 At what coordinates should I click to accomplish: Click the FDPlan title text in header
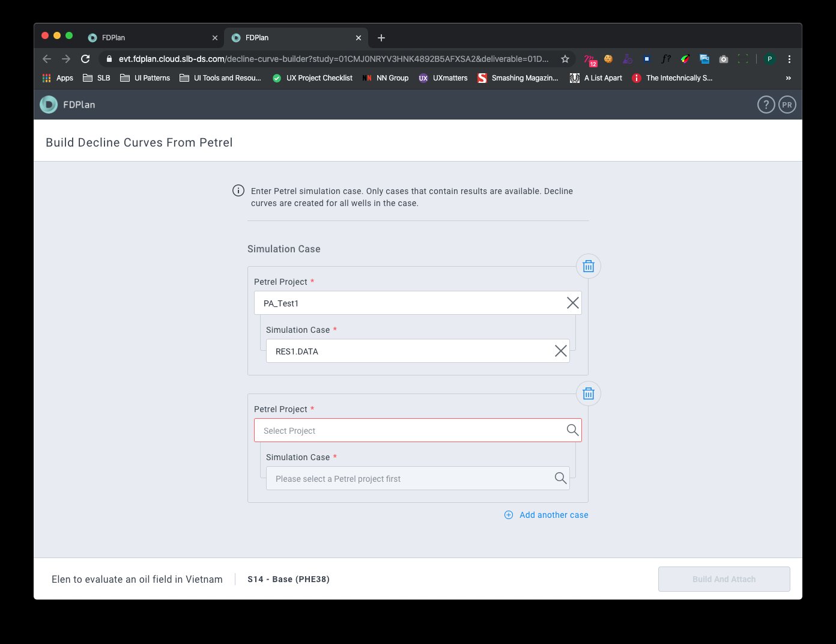click(x=79, y=105)
